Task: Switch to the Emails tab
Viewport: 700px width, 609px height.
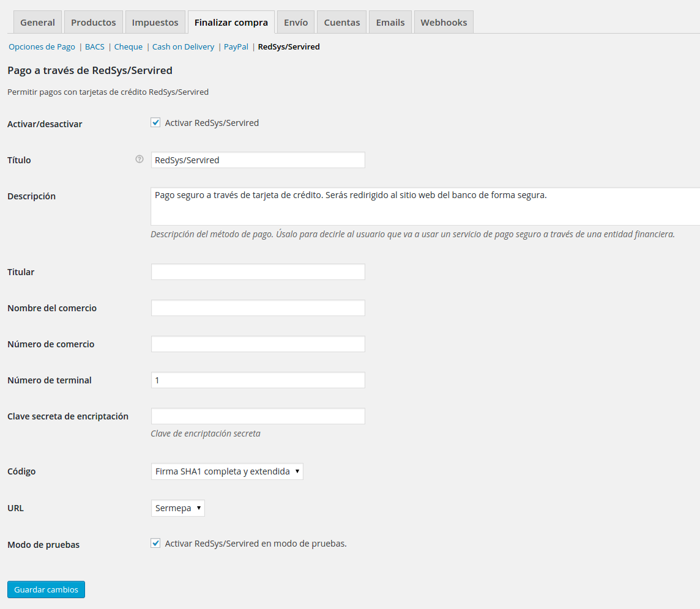Action: coord(390,22)
